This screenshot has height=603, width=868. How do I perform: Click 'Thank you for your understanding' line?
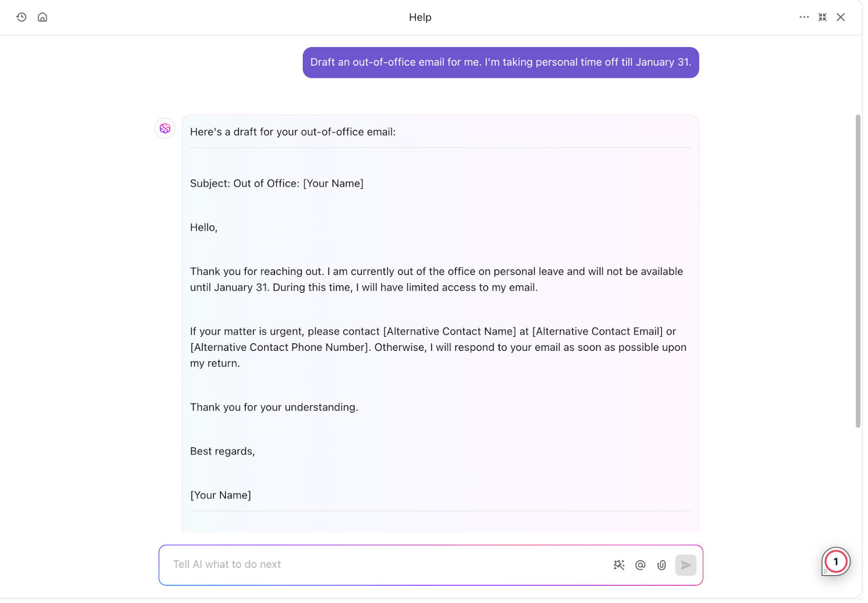pos(274,407)
